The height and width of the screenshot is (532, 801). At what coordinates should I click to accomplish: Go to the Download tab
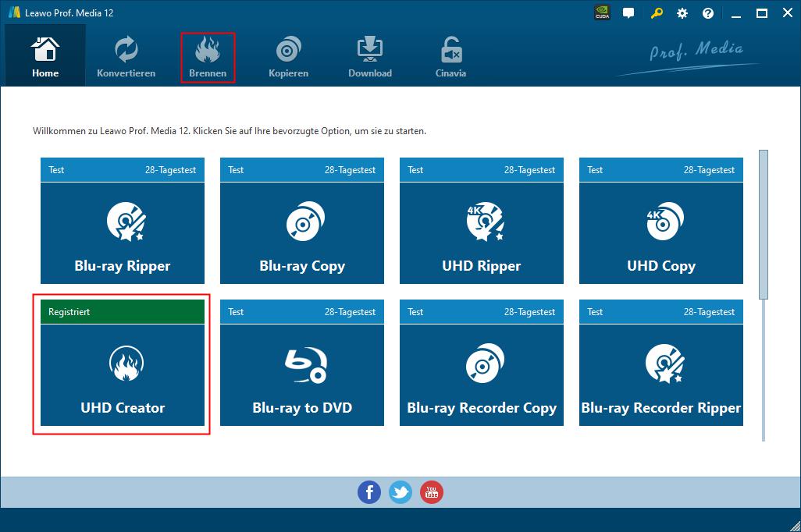pyautogui.click(x=370, y=58)
